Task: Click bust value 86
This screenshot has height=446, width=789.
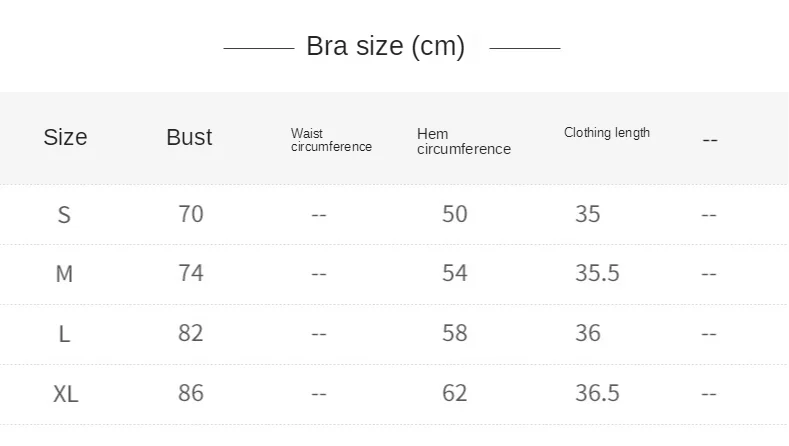Action: click(x=190, y=393)
